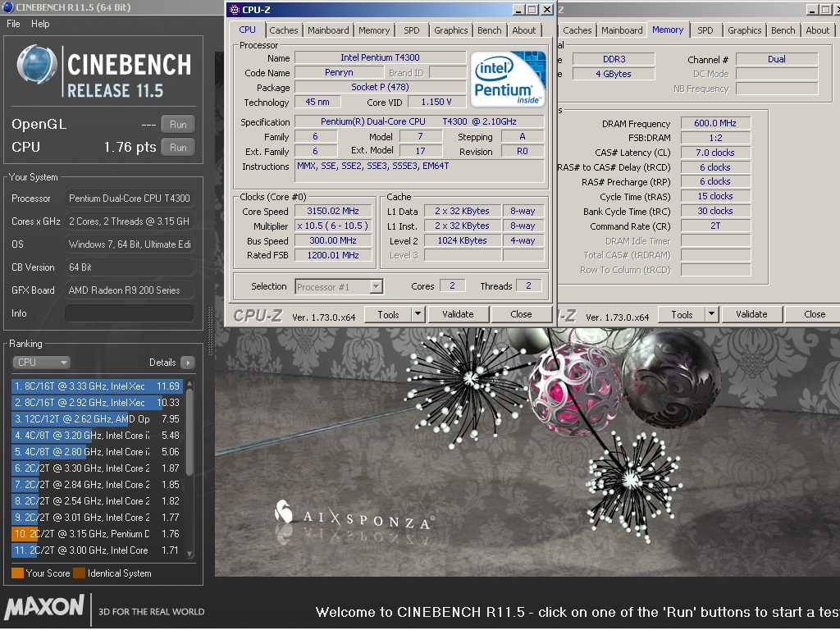Open the Processor #1 selection dropdown
The image size is (840, 630).
click(x=339, y=286)
